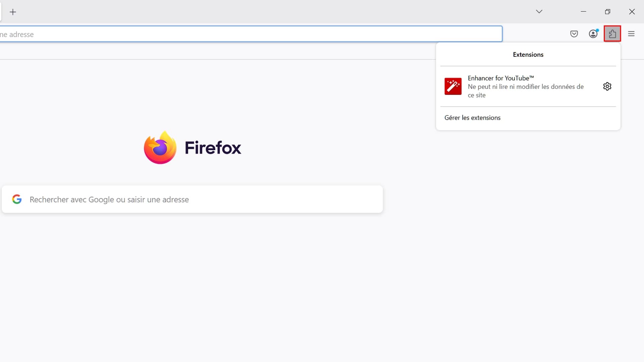Minimize the Firefox window
This screenshot has height=362, width=644.
click(x=583, y=11)
